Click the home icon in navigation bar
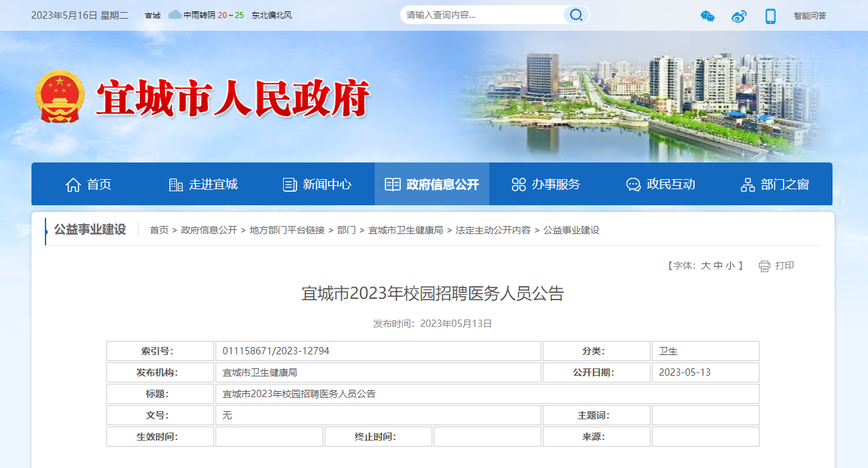 (x=73, y=185)
